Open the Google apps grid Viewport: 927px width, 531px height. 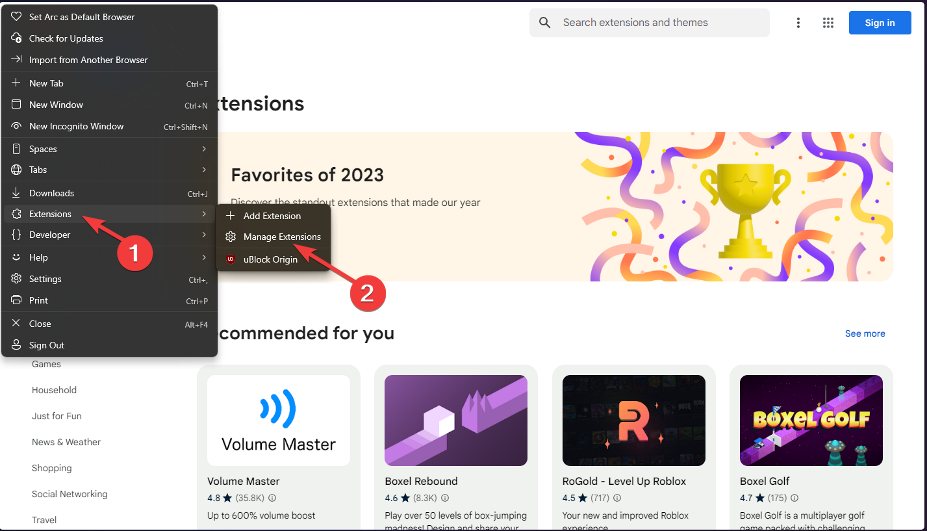(x=828, y=22)
